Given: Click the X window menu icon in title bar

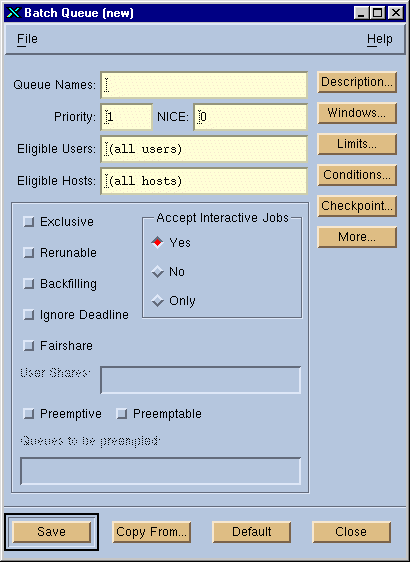Looking at the screenshot, I should pyautogui.click(x=14, y=13).
